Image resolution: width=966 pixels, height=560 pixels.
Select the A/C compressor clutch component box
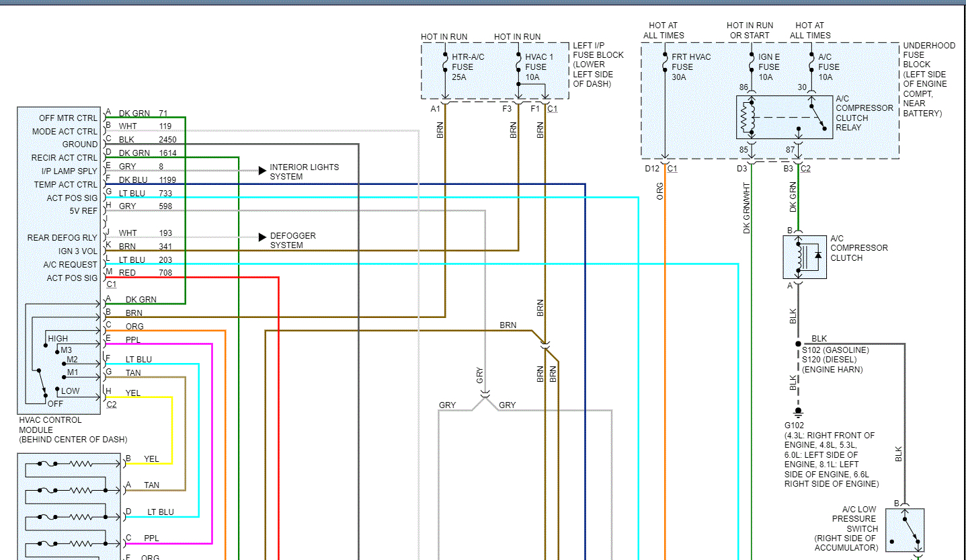pyautogui.click(x=805, y=256)
